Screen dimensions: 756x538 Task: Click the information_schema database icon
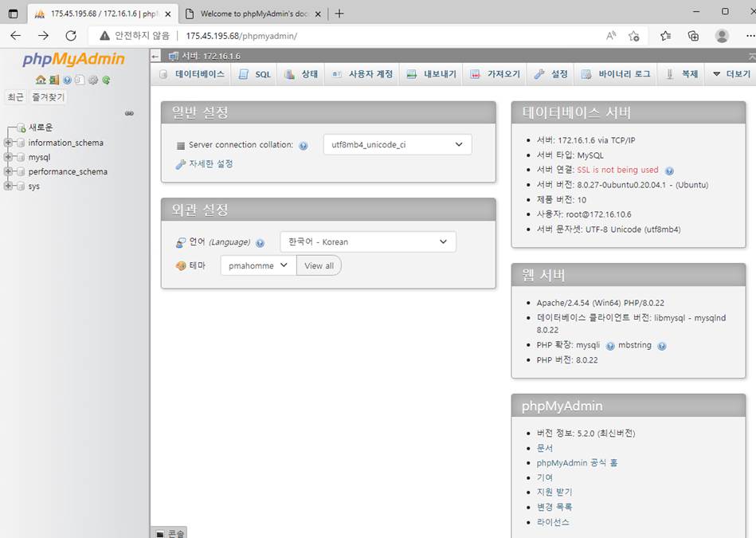[x=21, y=143]
